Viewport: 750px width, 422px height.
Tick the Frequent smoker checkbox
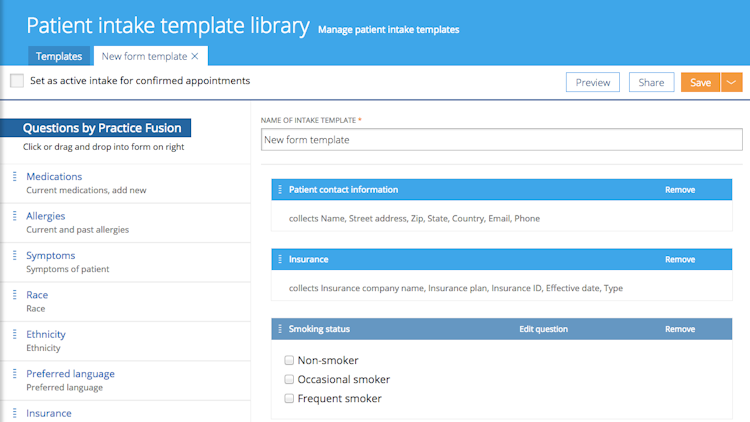pyautogui.click(x=289, y=399)
